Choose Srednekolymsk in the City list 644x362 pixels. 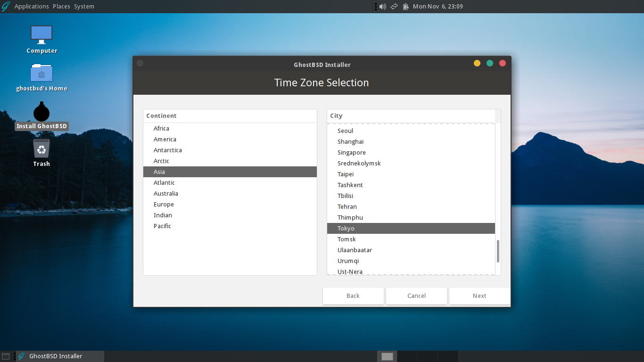(411, 164)
